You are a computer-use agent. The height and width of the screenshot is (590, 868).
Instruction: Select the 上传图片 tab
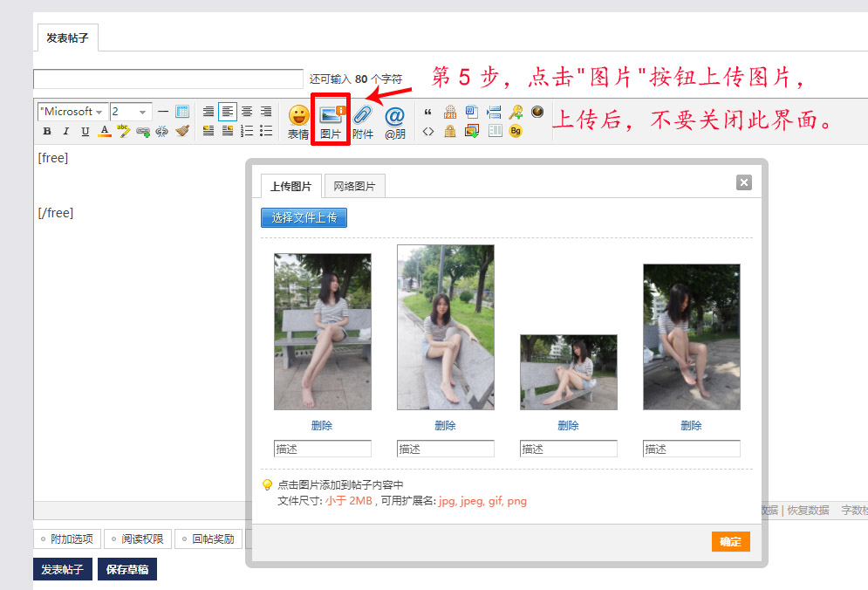[x=290, y=186]
